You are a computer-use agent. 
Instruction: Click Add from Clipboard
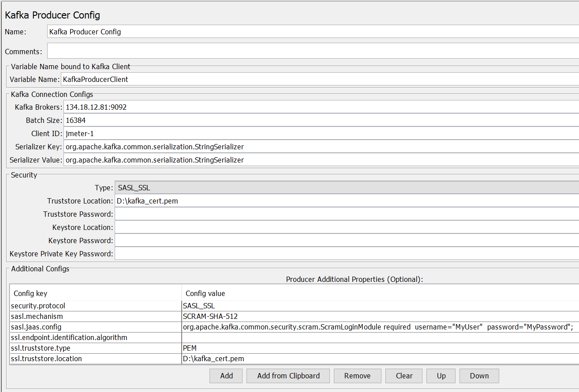[x=288, y=376]
